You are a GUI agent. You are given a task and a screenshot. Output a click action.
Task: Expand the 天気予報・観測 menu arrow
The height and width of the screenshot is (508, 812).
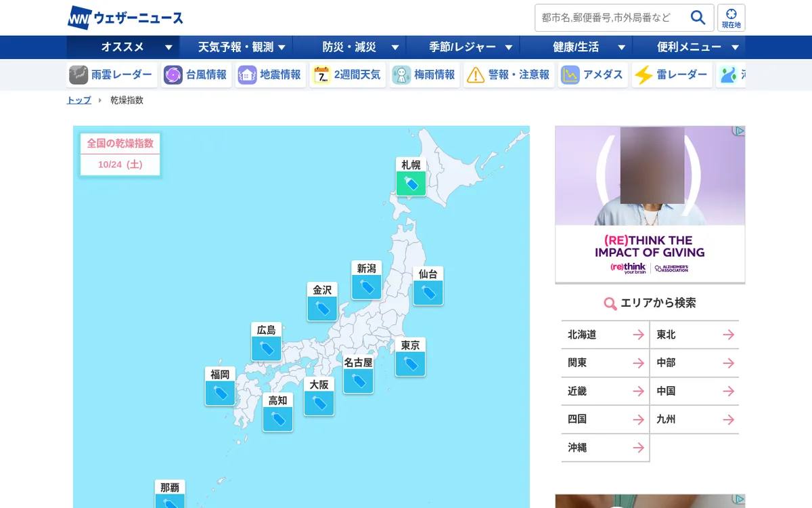(x=281, y=47)
